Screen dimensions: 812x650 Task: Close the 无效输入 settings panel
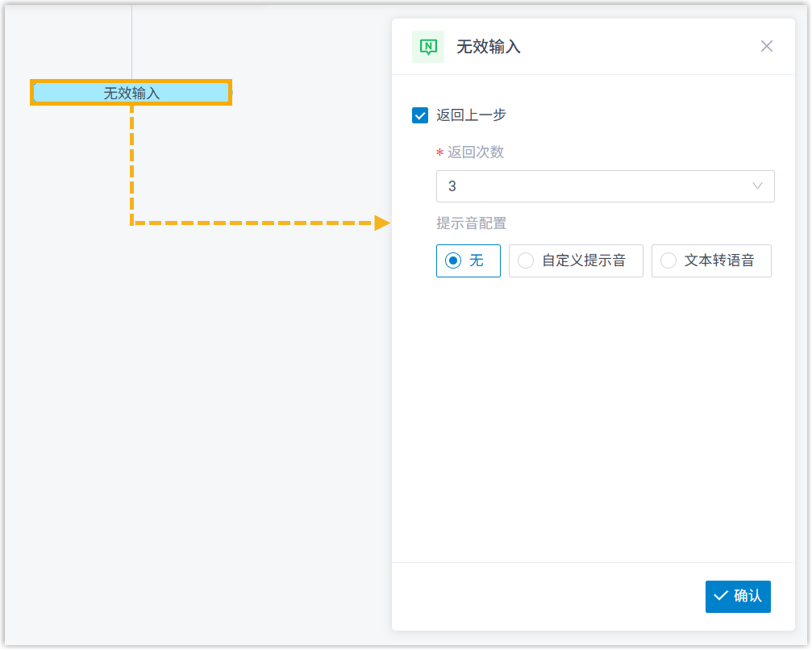[766, 46]
